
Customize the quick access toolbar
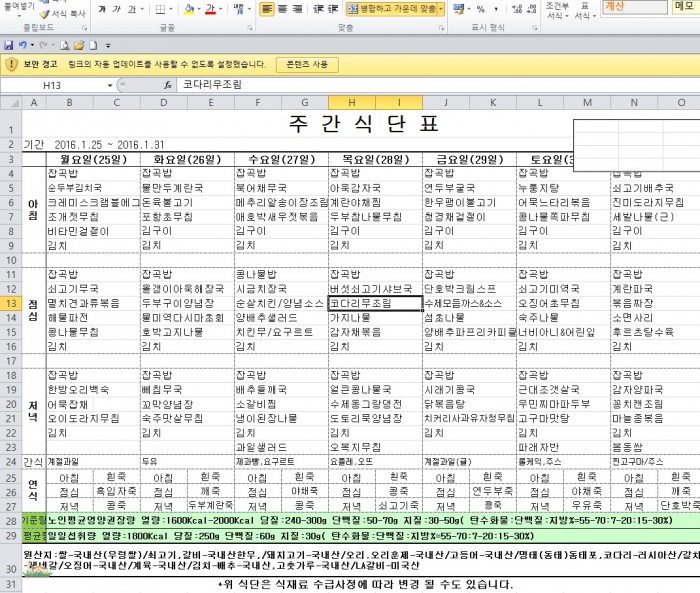tap(108, 46)
